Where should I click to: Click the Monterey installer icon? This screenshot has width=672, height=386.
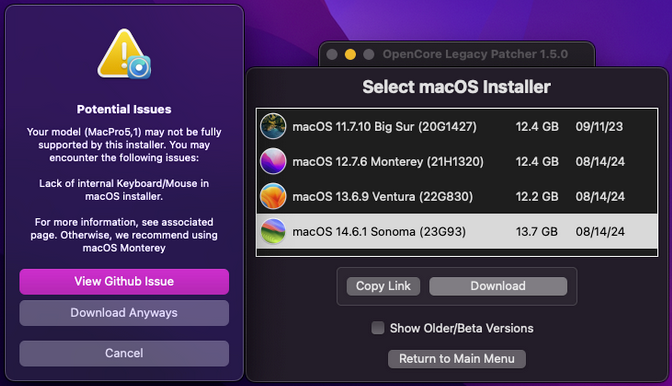pyautogui.click(x=273, y=161)
